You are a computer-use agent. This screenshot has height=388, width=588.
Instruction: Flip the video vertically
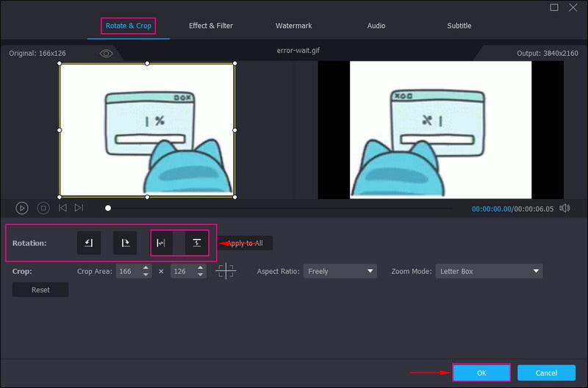coord(196,242)
